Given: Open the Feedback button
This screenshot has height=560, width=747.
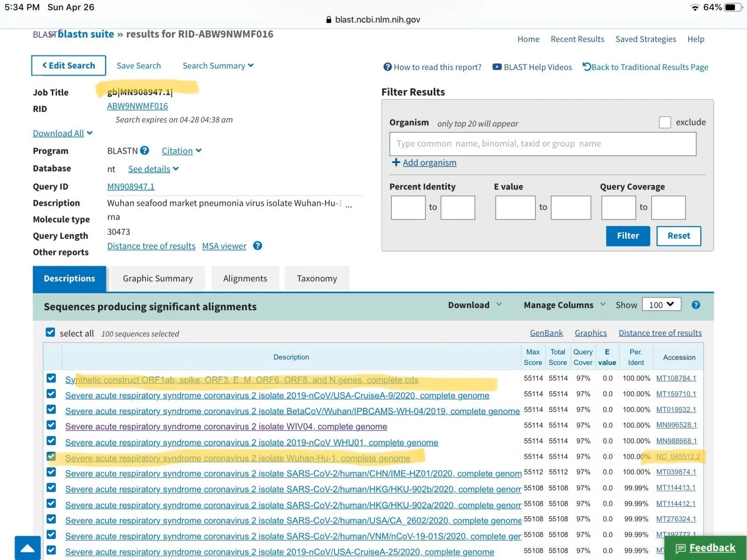Looking at the screenshot, I should [705, 548].
